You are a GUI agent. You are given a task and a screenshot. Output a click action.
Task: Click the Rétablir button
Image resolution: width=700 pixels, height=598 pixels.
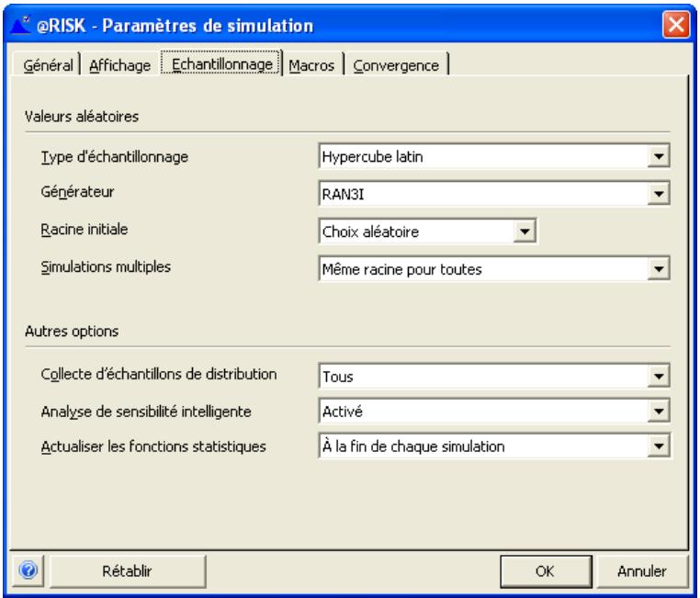click(127, 570)
